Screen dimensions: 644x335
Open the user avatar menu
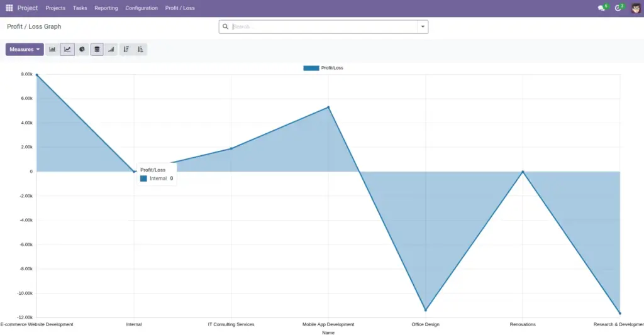636,8
